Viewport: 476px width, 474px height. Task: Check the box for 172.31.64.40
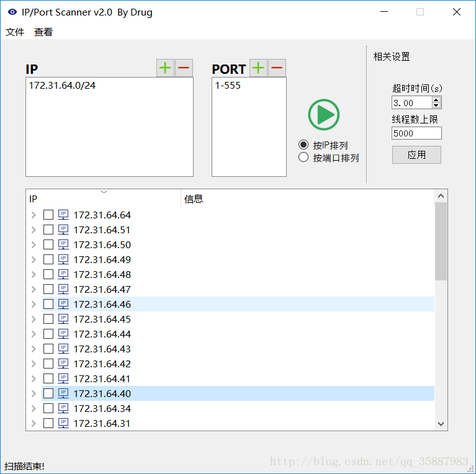click(48, 393)
